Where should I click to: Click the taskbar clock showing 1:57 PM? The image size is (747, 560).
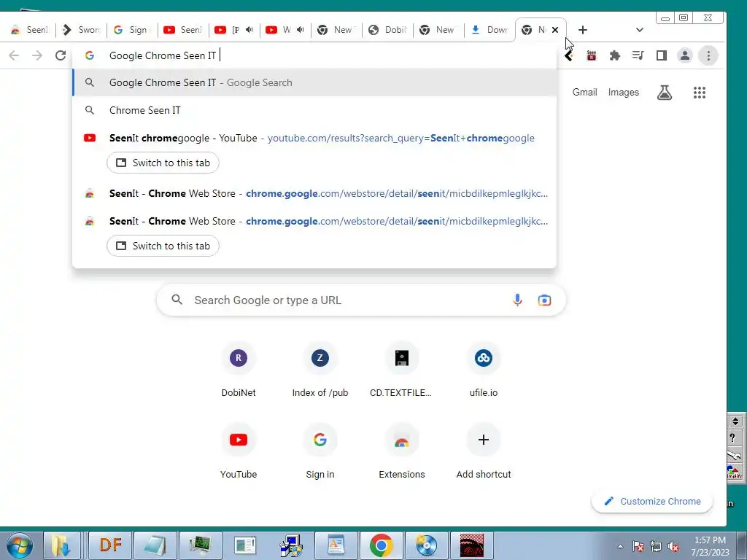[710, 546]
